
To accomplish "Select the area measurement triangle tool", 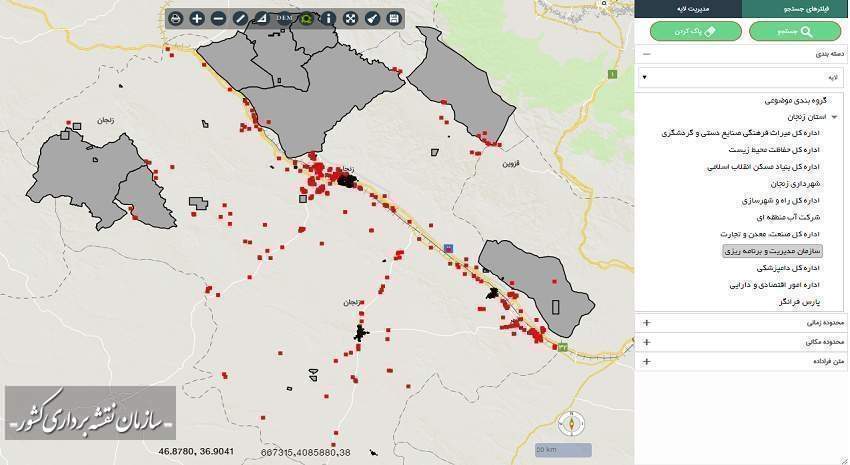I will click(x=262, y=18).
